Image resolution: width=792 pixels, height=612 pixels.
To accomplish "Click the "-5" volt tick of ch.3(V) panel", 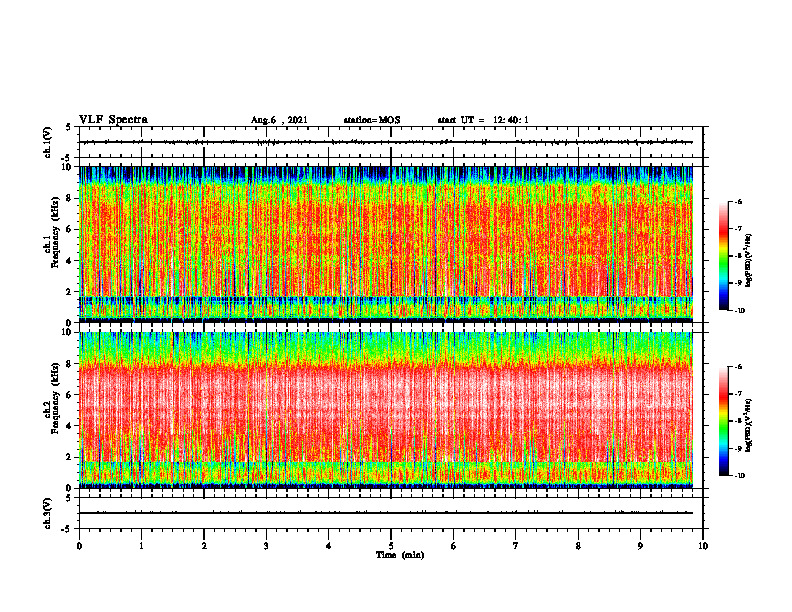I will (67, 529).
